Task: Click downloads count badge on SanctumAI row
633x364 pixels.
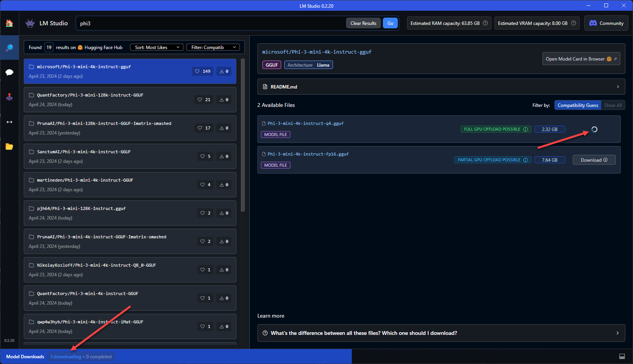Action: pos(224,156)
